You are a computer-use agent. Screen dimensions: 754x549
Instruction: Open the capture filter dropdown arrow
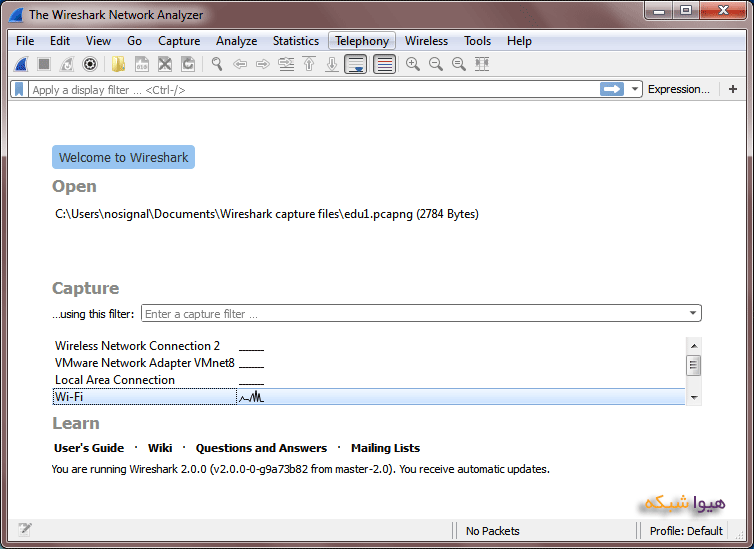693,313
